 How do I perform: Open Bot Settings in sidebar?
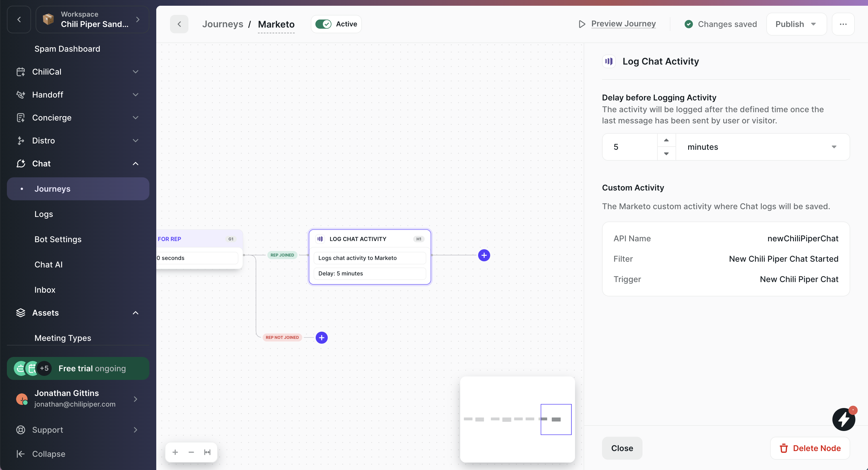58,239
